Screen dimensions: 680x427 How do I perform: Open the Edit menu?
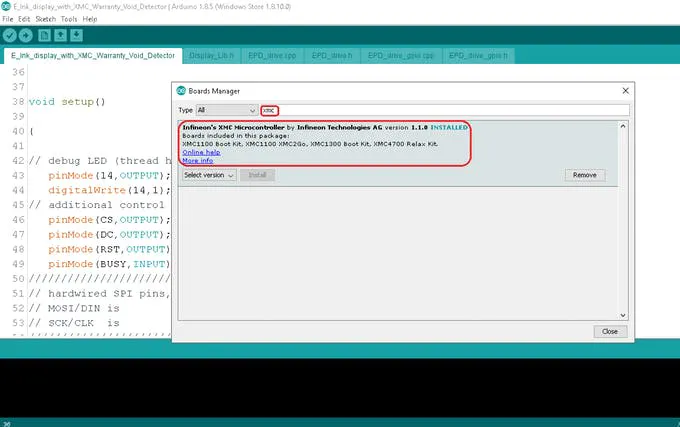point(24,19)
